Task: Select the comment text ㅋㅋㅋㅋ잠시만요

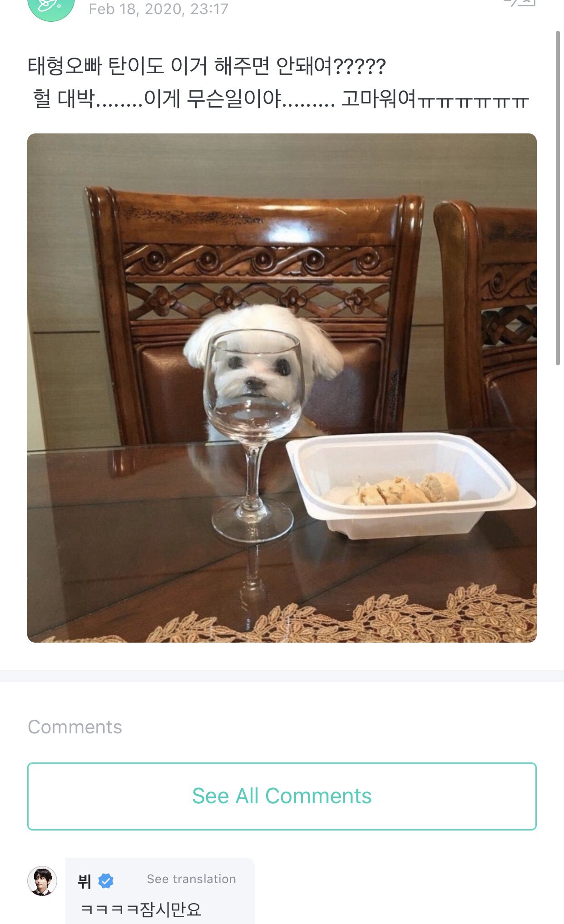Action: click(141, 909)
